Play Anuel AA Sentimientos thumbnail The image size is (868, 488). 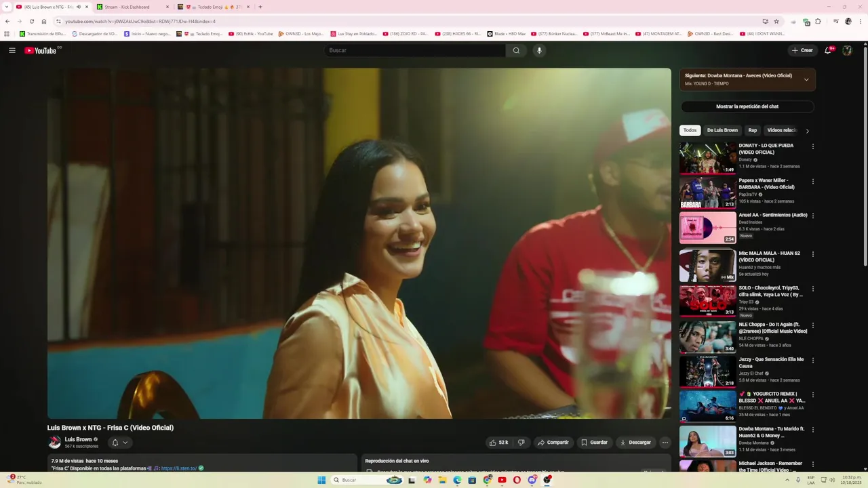[x=707, y=228]
